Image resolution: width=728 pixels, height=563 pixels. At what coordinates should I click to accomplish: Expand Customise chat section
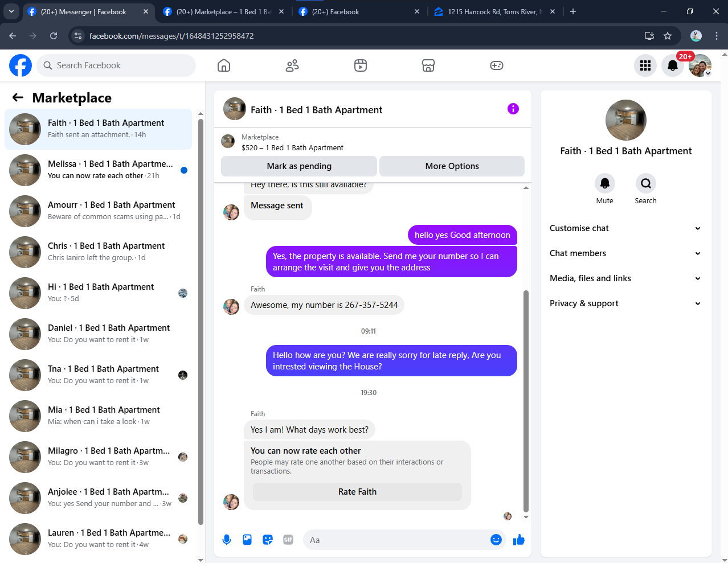point(625,228)
